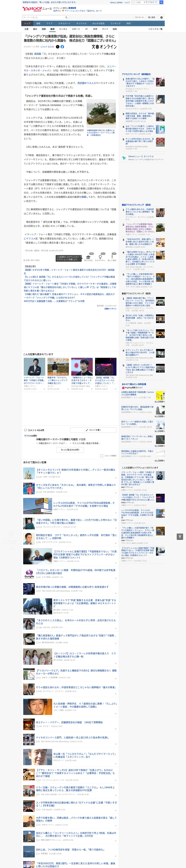Open the マイページ link

[139, 18]
